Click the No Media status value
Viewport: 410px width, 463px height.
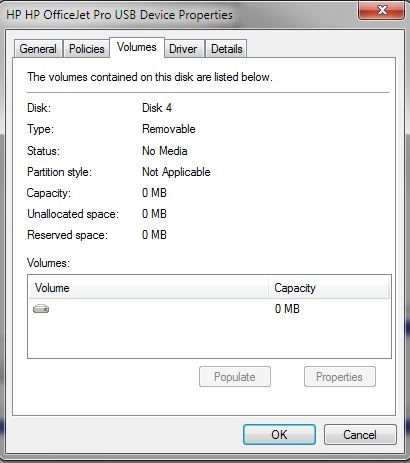[x=165, y=151]
